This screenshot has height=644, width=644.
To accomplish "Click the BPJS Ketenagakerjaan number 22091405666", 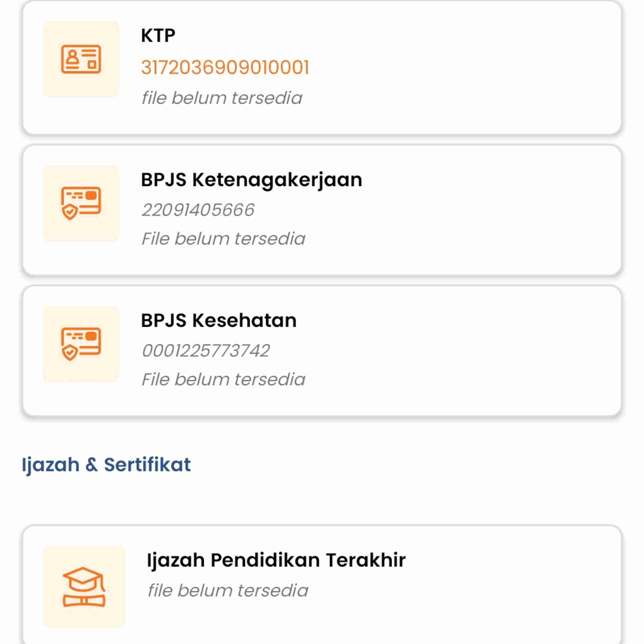I will tap(198, 210).
